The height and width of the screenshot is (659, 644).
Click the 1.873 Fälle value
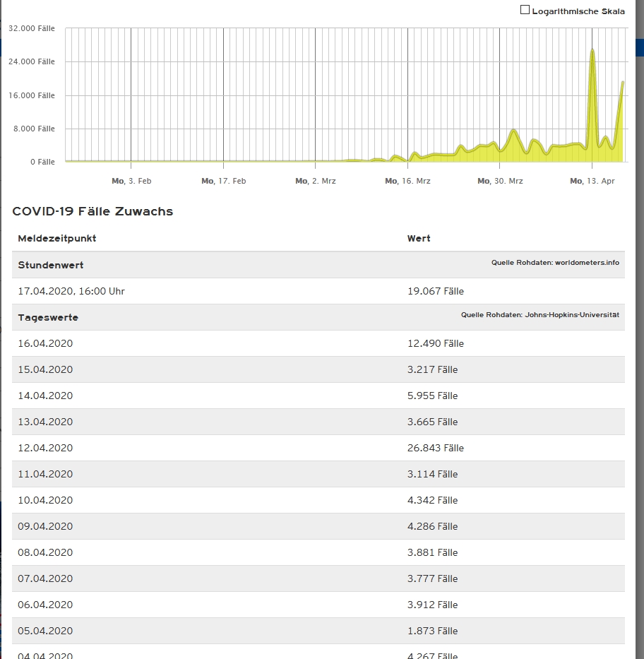(432, 631)
